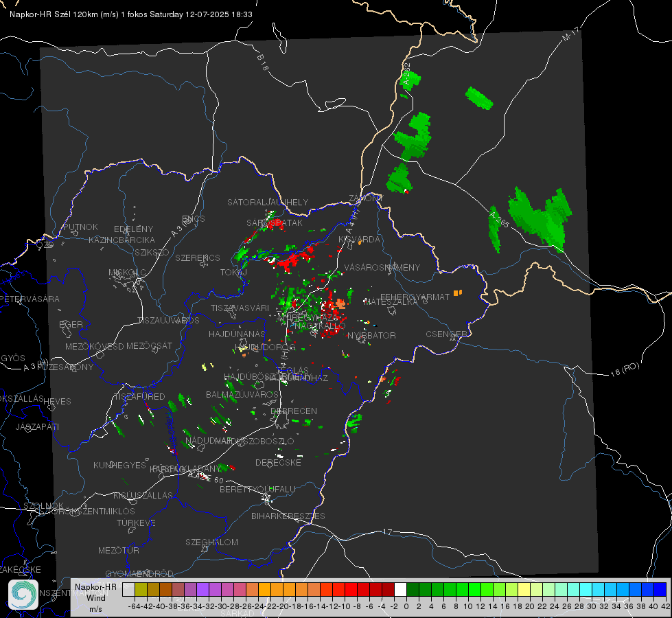Screen dimensions: 672x618
Task: Select the -64 value on the legend scale
Action: (134, 606)
